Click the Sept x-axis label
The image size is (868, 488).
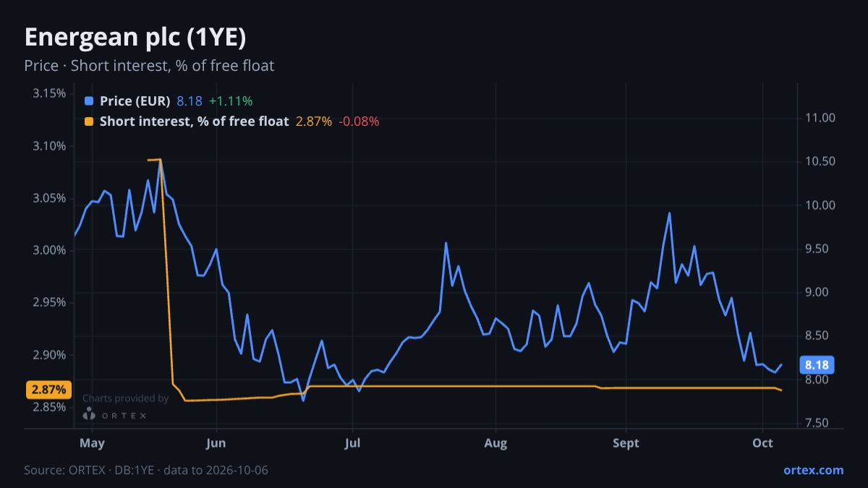point(626,443)
